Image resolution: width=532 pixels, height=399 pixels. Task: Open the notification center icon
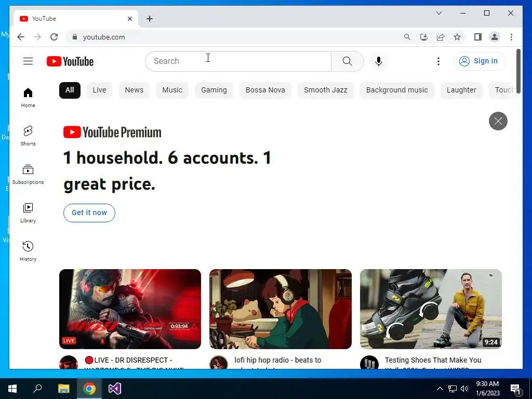[515, 389]
